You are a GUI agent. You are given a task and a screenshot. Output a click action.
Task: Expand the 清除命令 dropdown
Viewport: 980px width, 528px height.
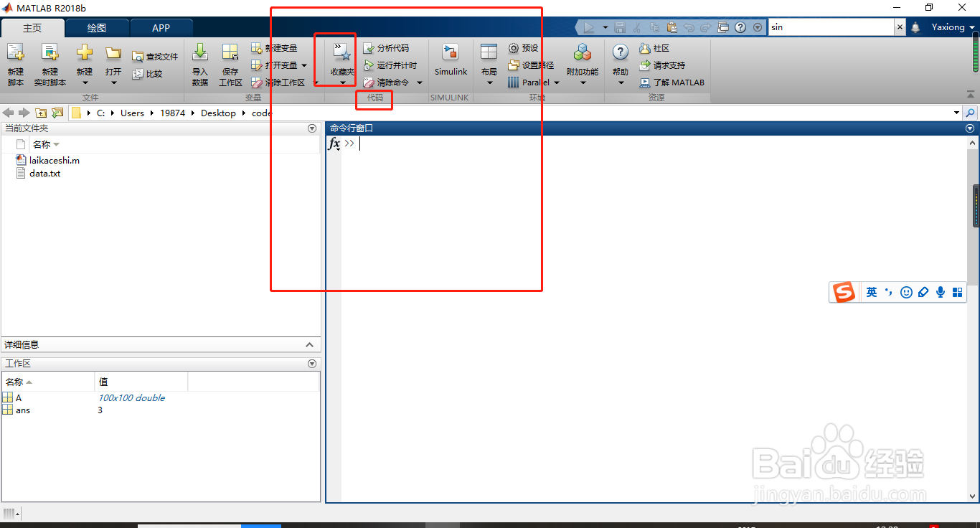click(x=420, y=82)
